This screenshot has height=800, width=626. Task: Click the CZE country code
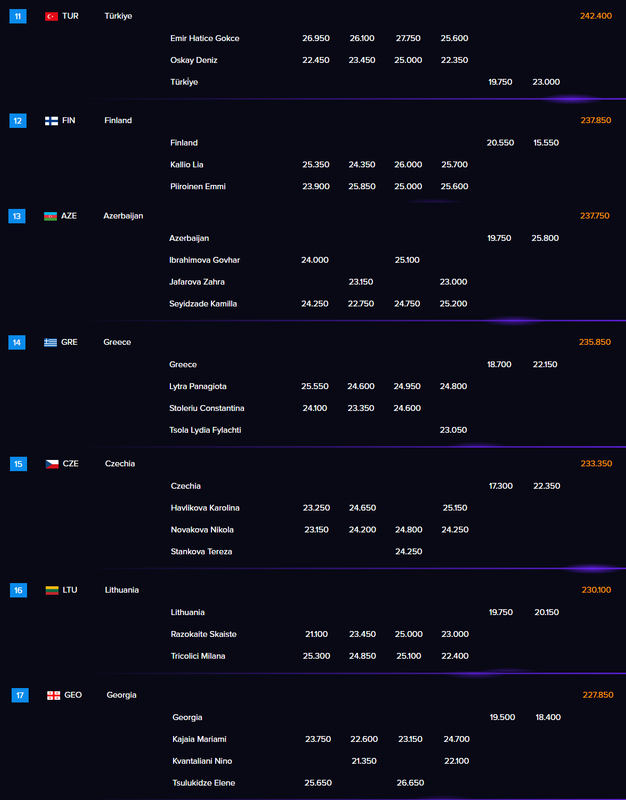(x=70, y=463)
